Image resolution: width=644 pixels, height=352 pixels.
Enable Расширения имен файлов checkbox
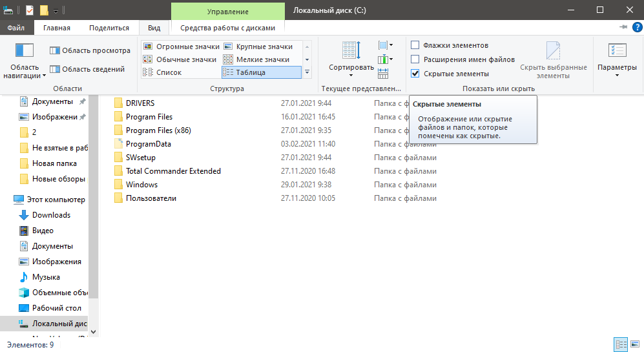pos(415,59)
